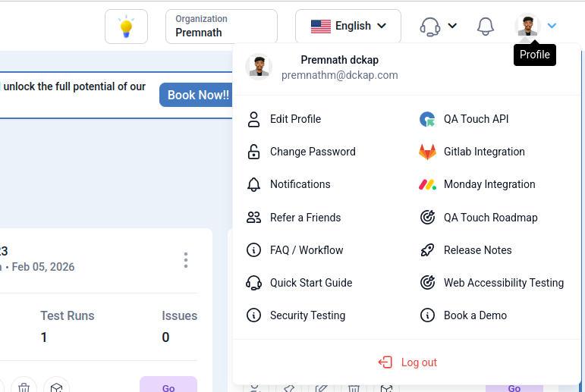Click the Monday Integration icon
Viewport: 585px width, 392px height.
point(428,184)
